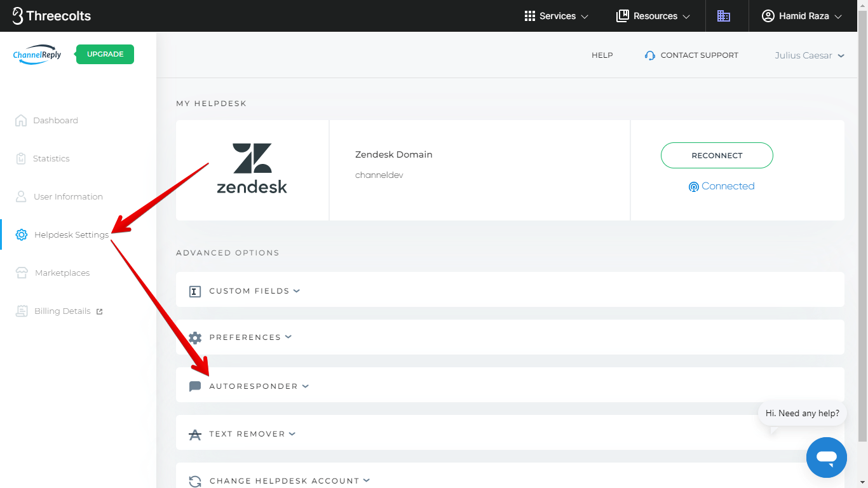Expand the Preferences section
This screenshot has height=488, width=868.
coord(510,337)
